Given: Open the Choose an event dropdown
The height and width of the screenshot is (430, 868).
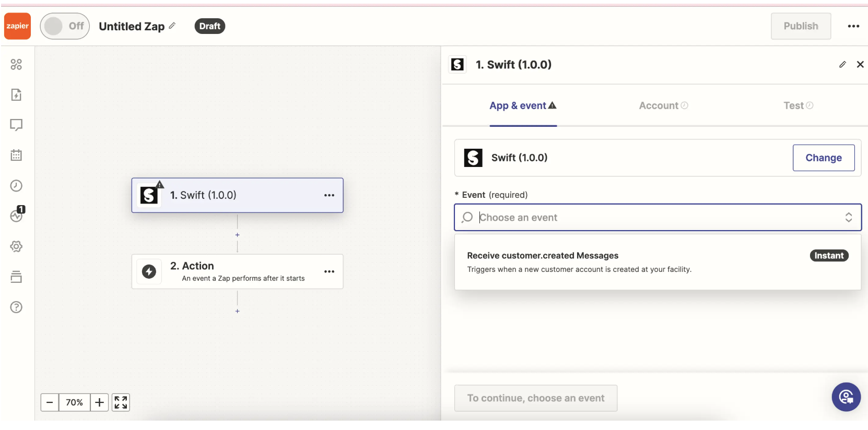Looking at the screenshot, I should coord(658,218).
